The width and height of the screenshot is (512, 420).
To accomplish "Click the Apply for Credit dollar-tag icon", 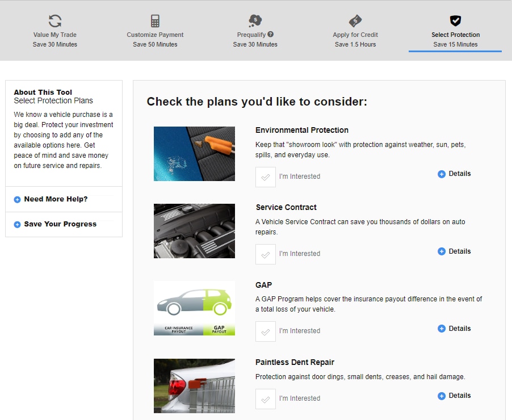I will [355, 21].
